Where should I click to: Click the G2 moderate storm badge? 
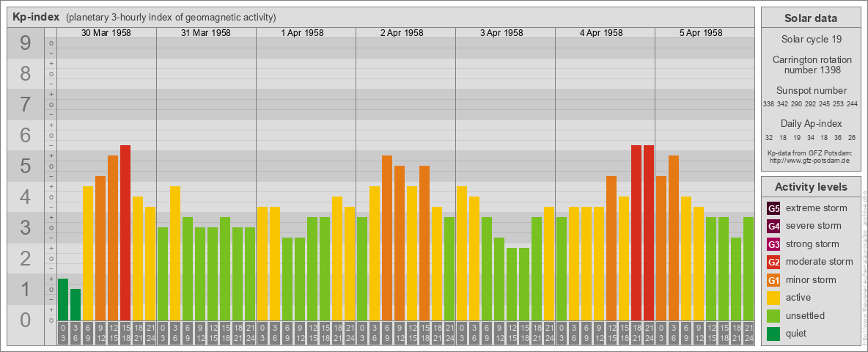click(773, 262)
